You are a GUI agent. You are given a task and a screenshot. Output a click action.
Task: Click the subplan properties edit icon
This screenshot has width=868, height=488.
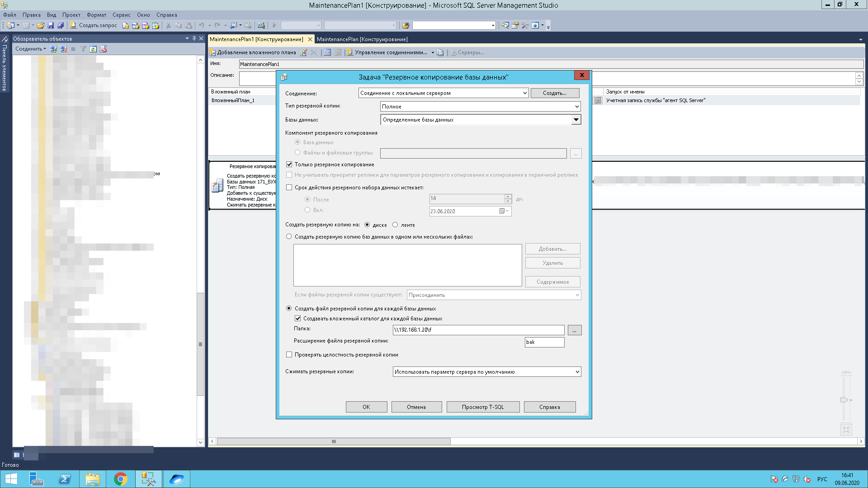point(304,52)
